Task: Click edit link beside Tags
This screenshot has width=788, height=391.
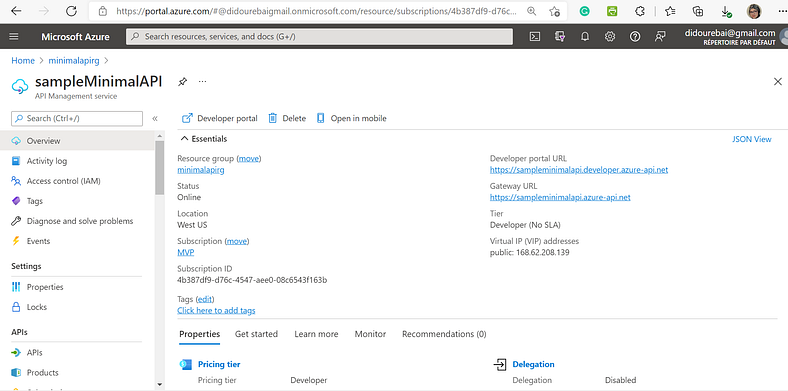Action: coord(205,299)
